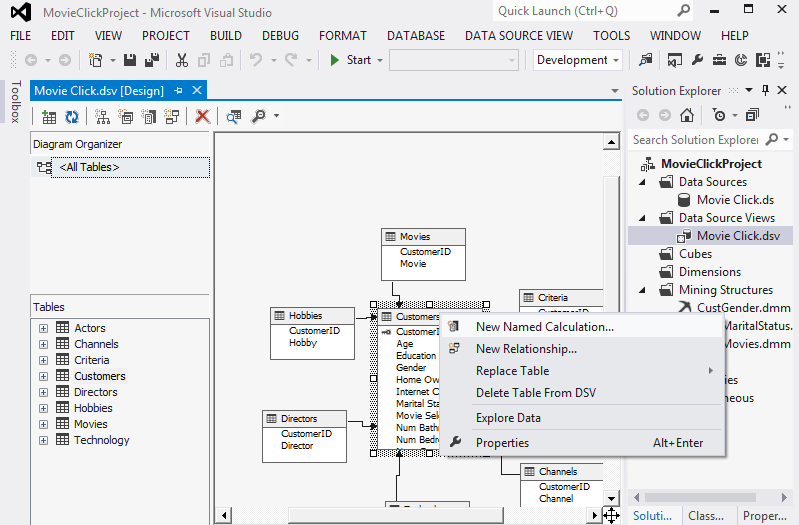Click the Save icon in main toolbar
The height and width of the screenshot is (525, 799).
[130, 60]
